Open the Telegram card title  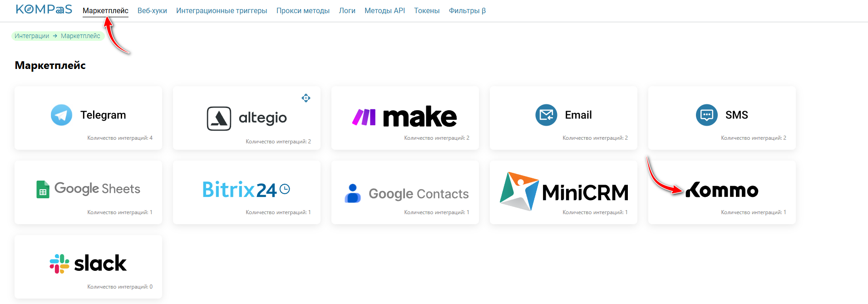pyautogui.click(x=103, y=115)
